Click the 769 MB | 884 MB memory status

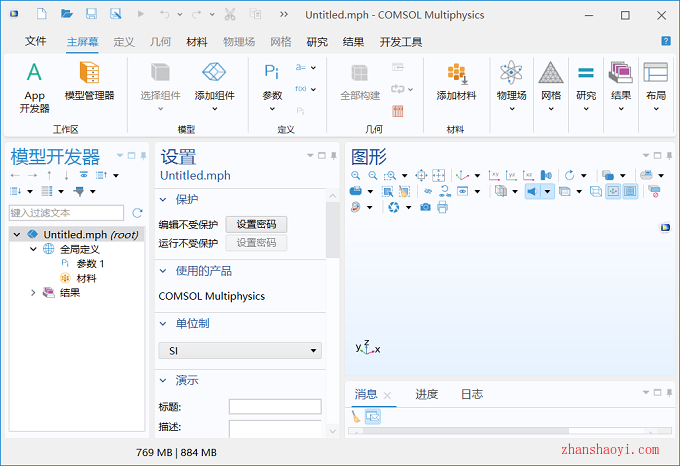click(x=176, y=453)
